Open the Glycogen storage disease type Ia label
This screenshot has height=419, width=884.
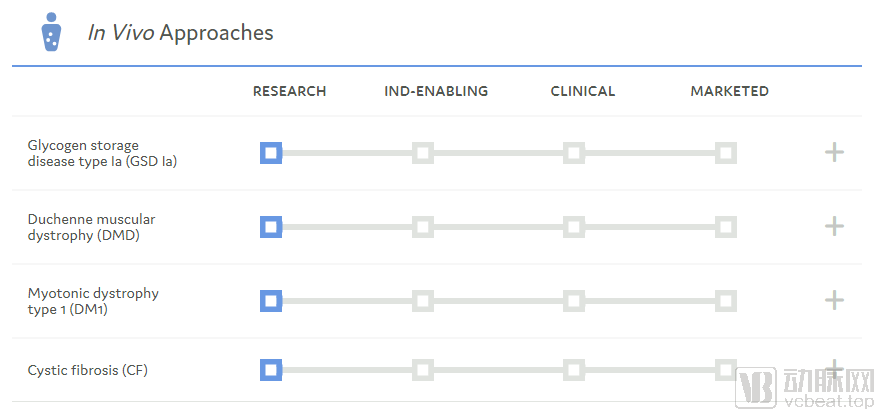102,153
